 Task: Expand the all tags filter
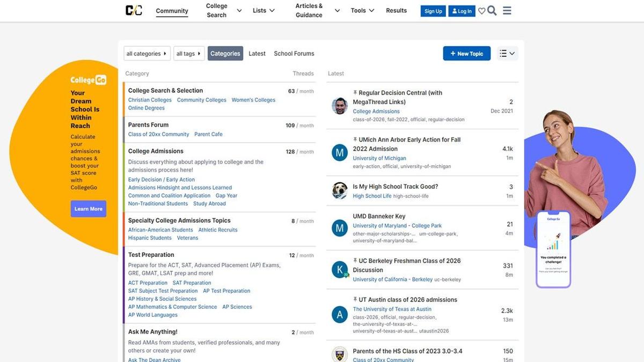(x=189, y=54)
